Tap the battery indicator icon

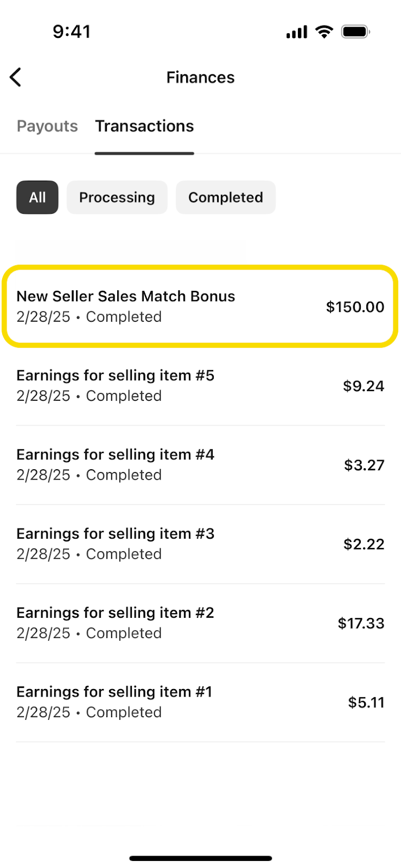pos(355,32)
